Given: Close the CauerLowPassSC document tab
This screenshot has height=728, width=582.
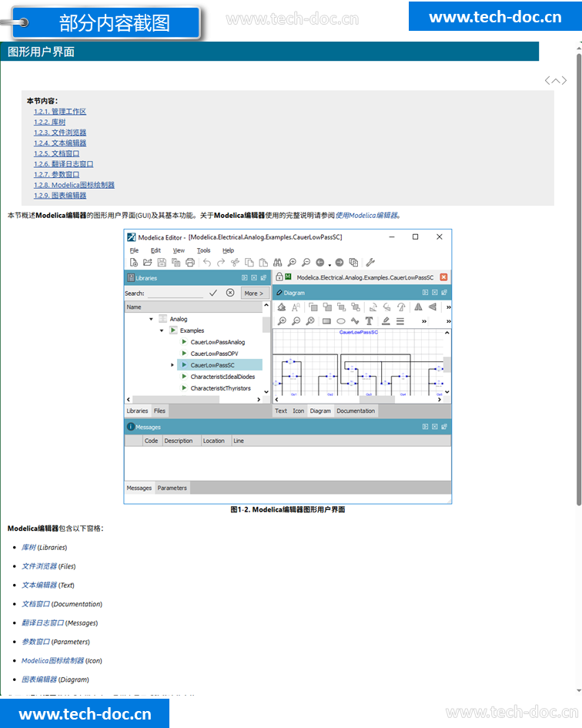Looking at the screenshot, I should point(443,277).
